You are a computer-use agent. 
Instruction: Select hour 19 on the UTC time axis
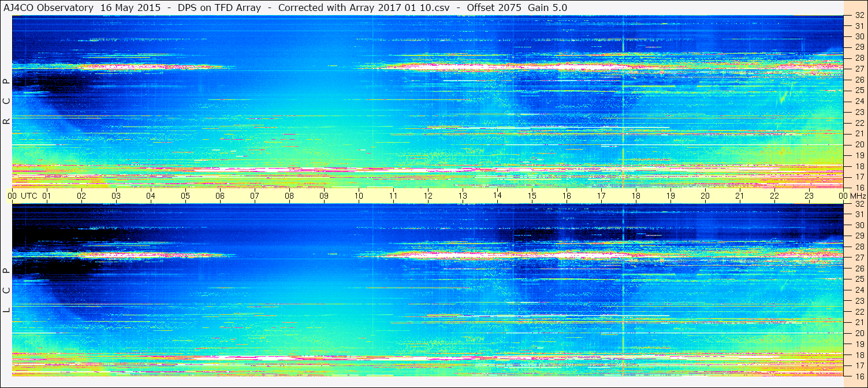coord(670,196)
